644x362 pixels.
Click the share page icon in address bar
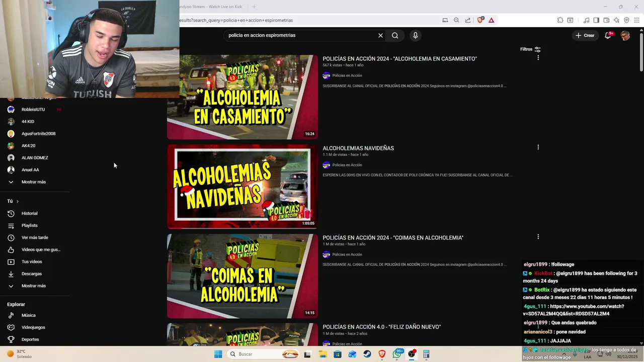pyautogui.click(x=468, y=20)
